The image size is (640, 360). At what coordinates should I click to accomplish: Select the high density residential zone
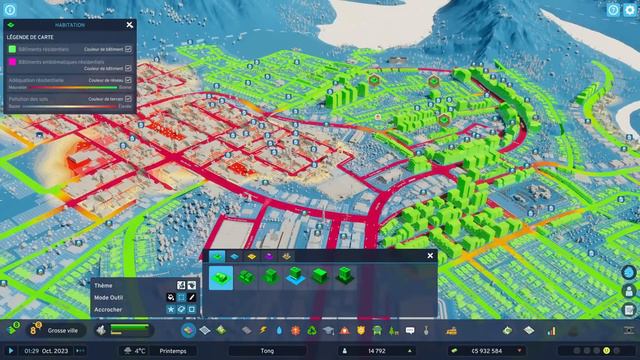pyautogui.click(x=344, y=277)
